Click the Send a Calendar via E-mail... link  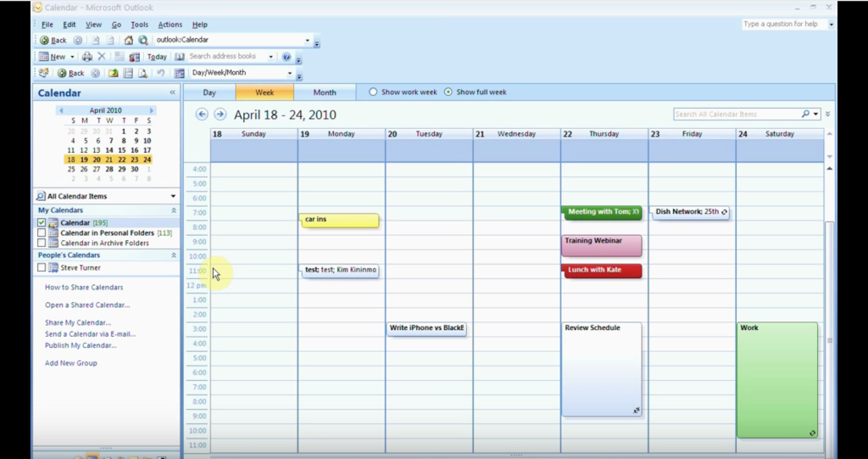(90, 334)
